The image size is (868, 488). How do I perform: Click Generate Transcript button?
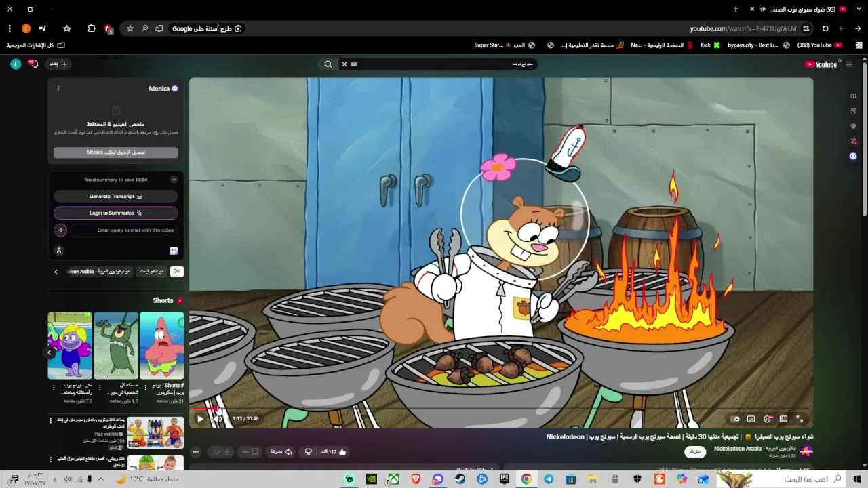click(116, 197)
